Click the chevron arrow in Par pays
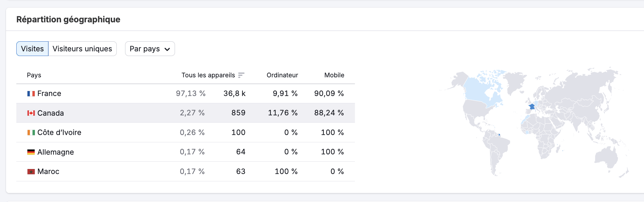The width and height of the screenshot is (644, 202). 167,49
